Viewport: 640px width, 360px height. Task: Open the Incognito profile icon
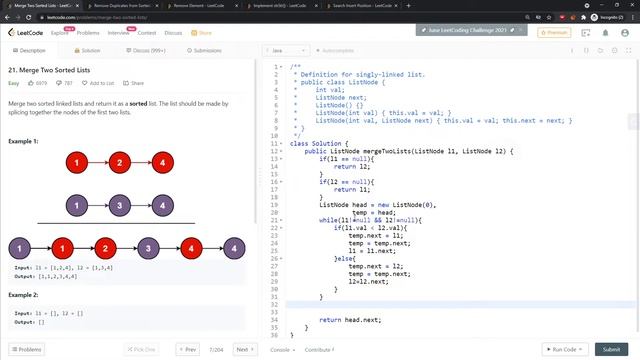click(x=594, y=18)
